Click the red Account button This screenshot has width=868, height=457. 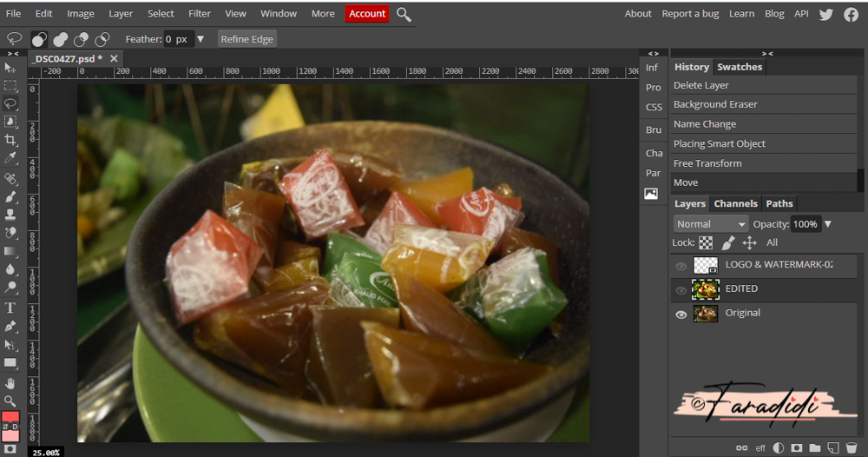367,14
